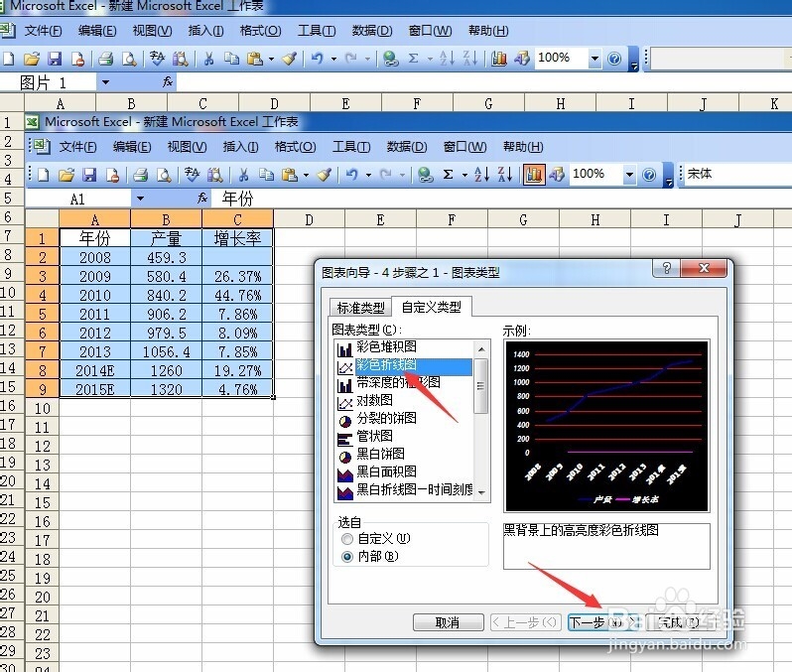Click the highlighted Chart Wizard icon in inner window

[x=533, y=175]
